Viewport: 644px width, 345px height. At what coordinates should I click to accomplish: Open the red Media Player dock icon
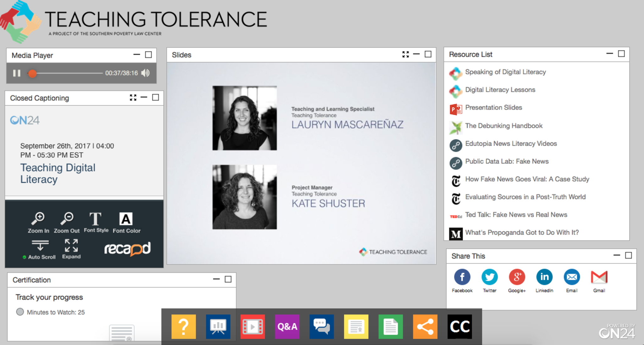coord(253,326)
